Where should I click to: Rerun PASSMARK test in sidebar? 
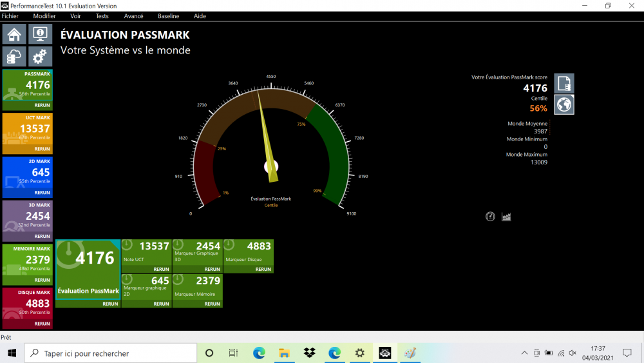pos(42,105)
